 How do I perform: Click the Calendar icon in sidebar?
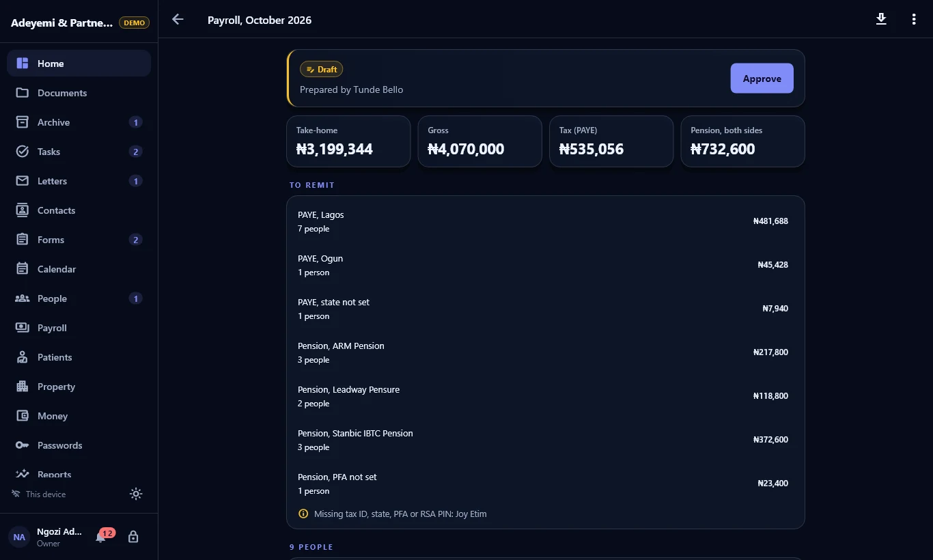click(23, 269)
